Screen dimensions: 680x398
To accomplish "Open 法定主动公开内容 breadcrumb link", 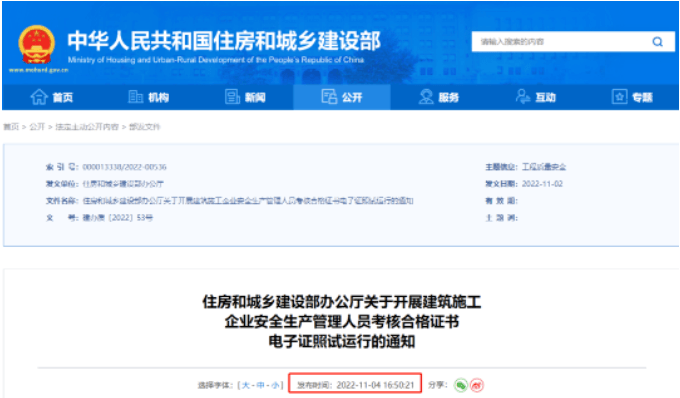I will point(87,127).
